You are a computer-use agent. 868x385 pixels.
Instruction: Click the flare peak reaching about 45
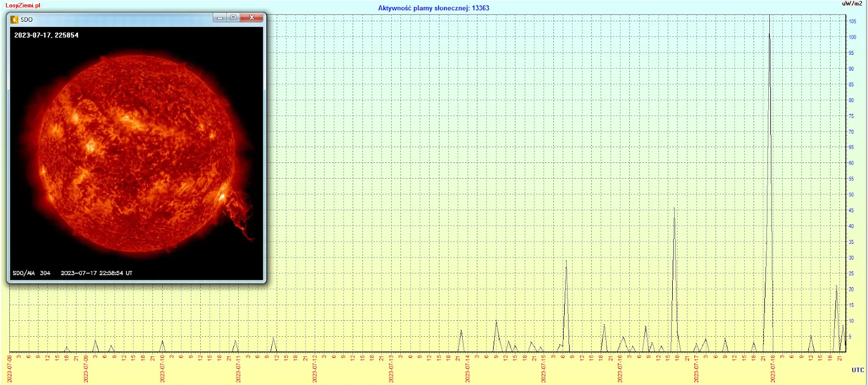[674, 209]
